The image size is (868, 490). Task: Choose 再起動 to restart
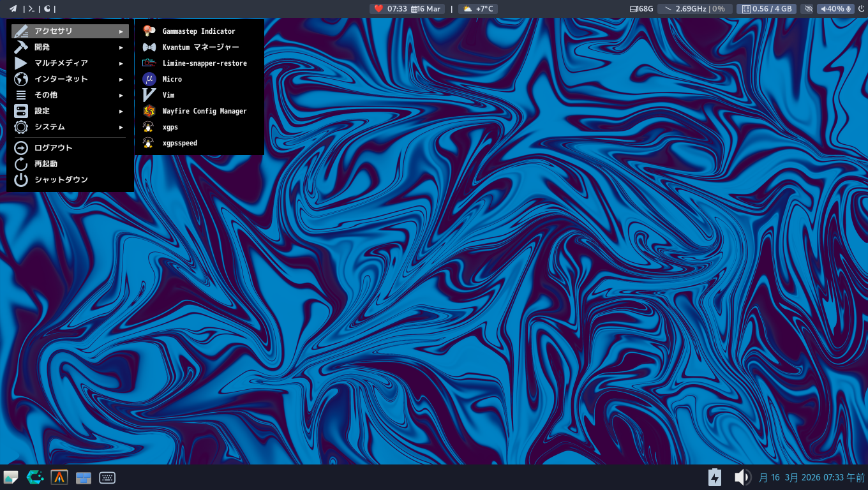click(x=70, y=164)
